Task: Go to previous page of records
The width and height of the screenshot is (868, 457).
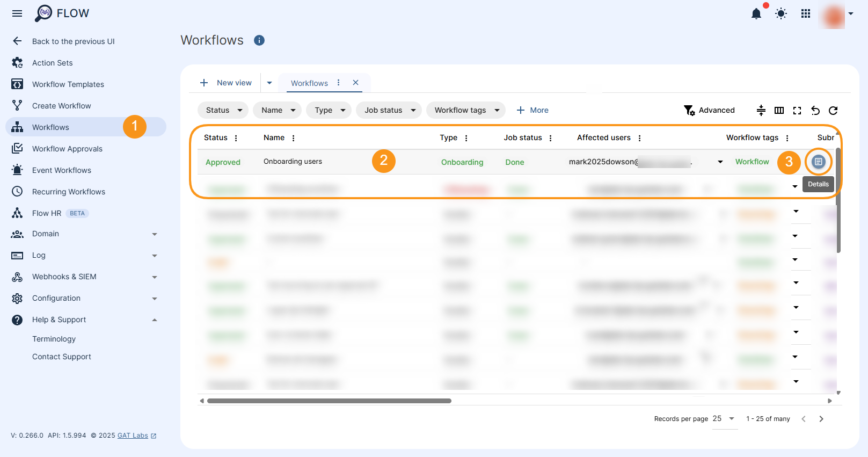Action: (804, 419)
